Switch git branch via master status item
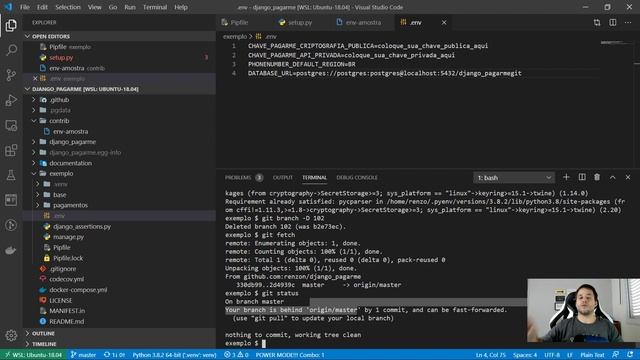The width and height of the screenshot is (640, 360). pyautogui.click(x=84, y=355)
